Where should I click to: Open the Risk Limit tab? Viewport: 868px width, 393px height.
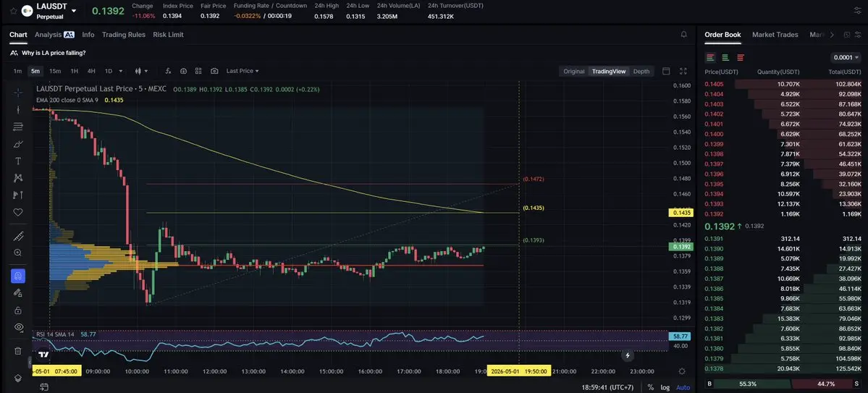(168, 34)
